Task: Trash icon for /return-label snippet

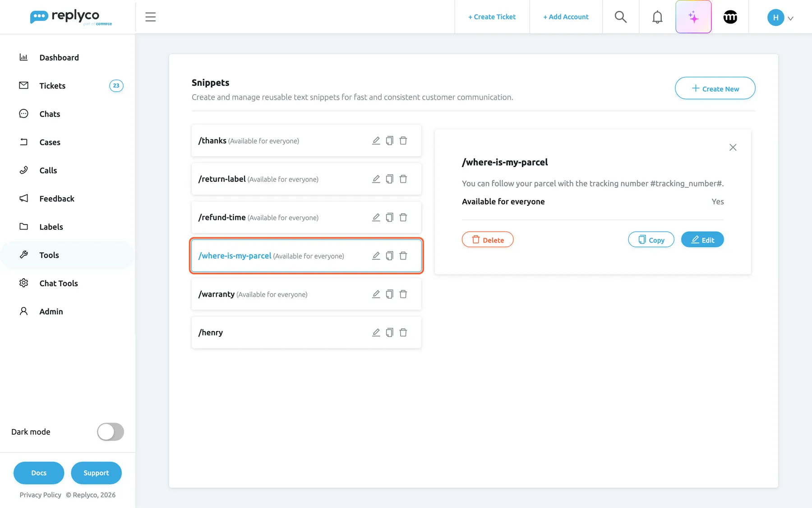Action: pyautogui.click(x=403, y=179)
